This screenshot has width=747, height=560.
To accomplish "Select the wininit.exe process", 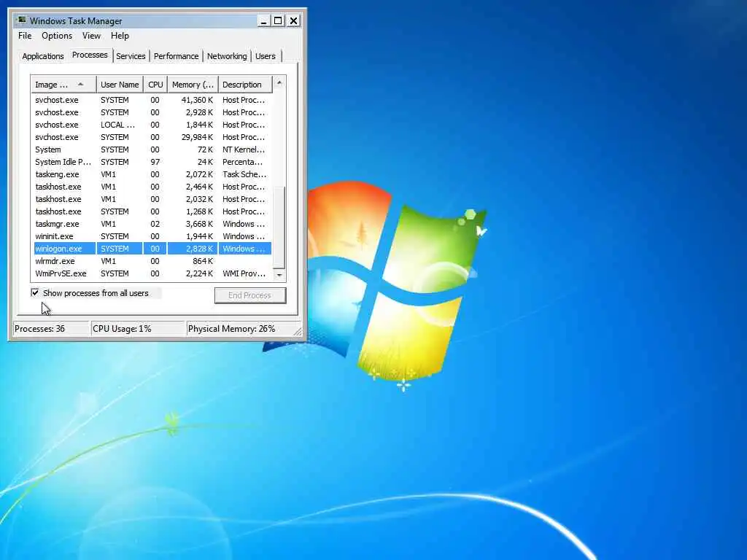I will pos(152,236).
